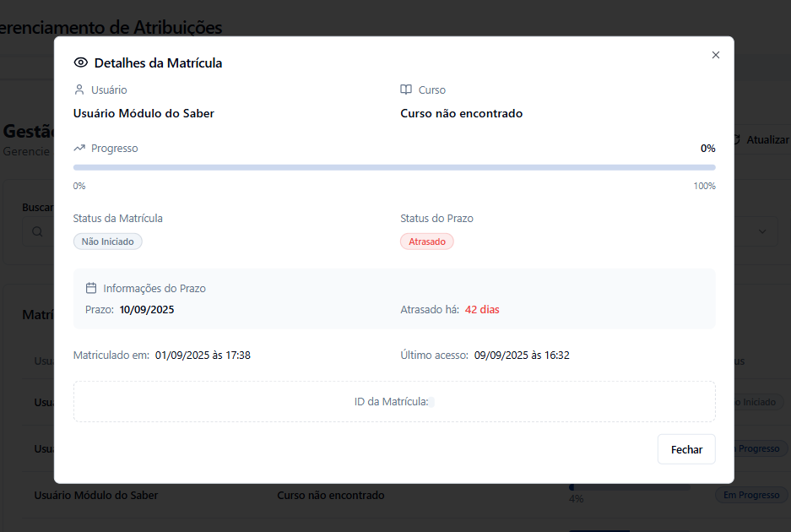791x532 pixels.
Task: Click the book icon next to Curso label
Action: (x=406, y=90)
